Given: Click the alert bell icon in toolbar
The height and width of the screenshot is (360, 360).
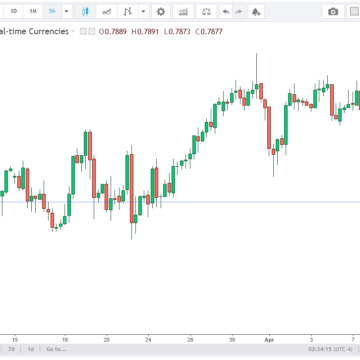Looking at the screenshot, I should [256, 12].
